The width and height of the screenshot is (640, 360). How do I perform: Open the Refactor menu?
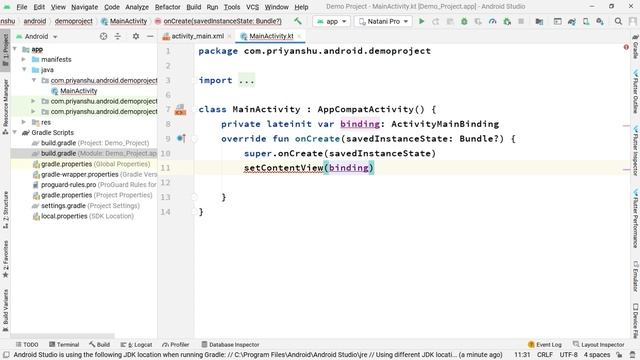point(167,7)
